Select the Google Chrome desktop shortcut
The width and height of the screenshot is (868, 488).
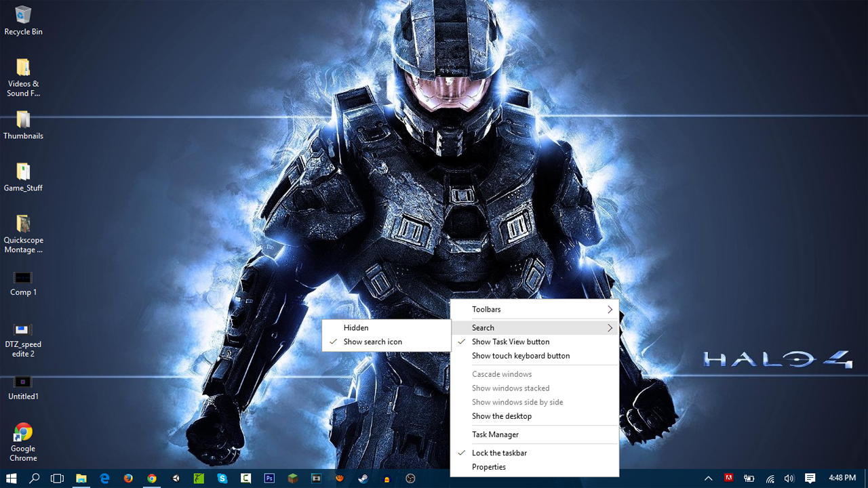tap(23, 443)
